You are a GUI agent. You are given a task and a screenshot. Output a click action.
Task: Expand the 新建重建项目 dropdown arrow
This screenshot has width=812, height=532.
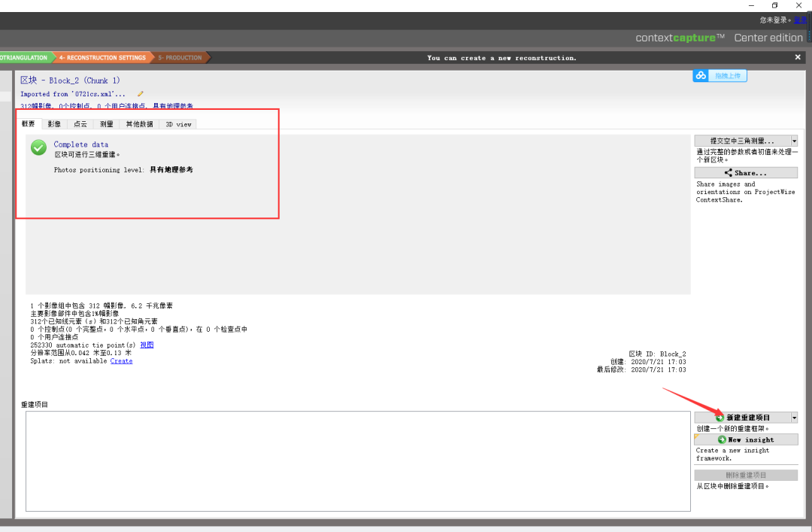(x=794, y=418)
